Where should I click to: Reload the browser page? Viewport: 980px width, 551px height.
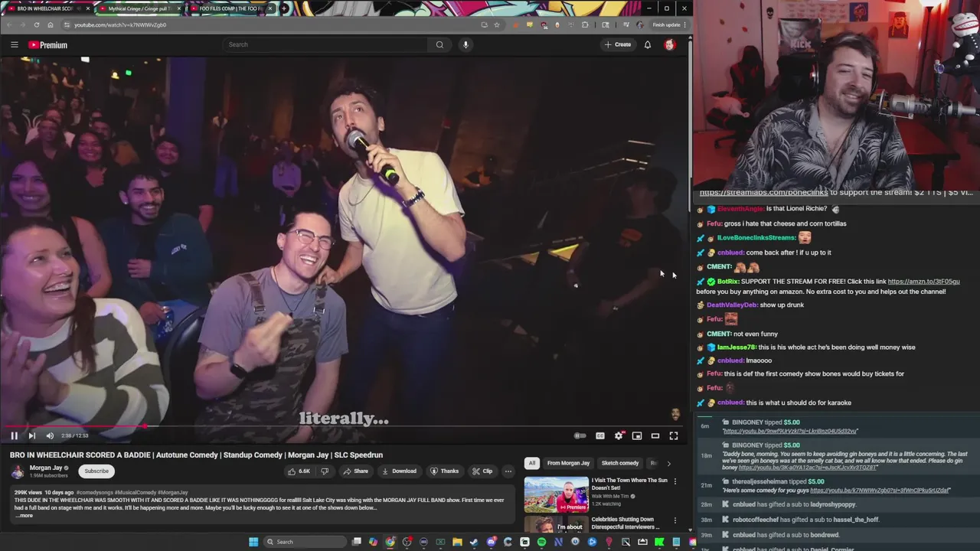pyautogui.click(x=36, y=24)
